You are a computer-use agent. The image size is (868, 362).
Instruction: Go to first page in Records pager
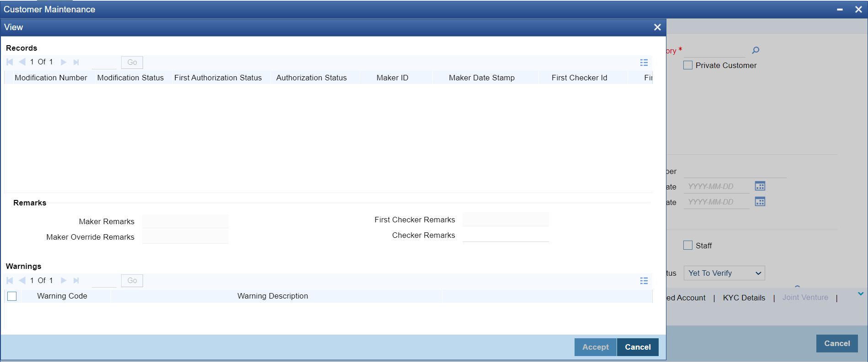click(10, 62)
